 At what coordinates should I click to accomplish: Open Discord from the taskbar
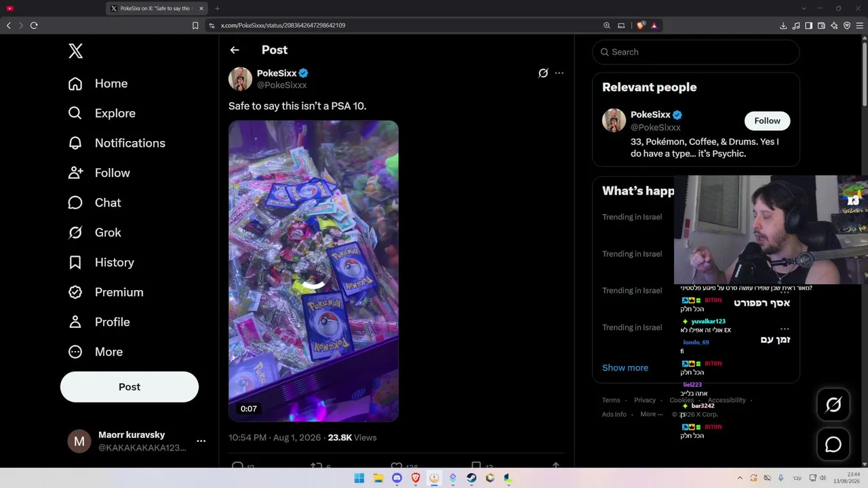tap(397, 478)
